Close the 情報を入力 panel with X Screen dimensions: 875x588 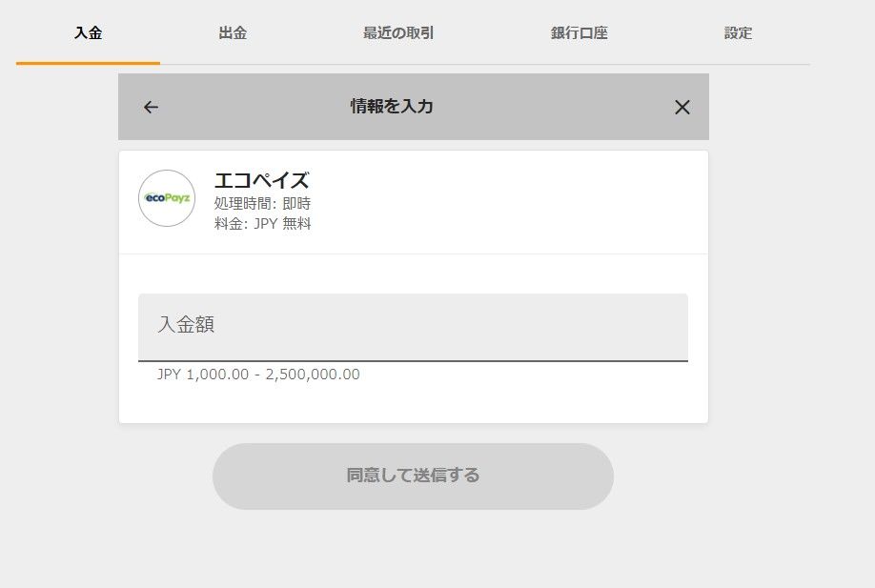[682, 107]
